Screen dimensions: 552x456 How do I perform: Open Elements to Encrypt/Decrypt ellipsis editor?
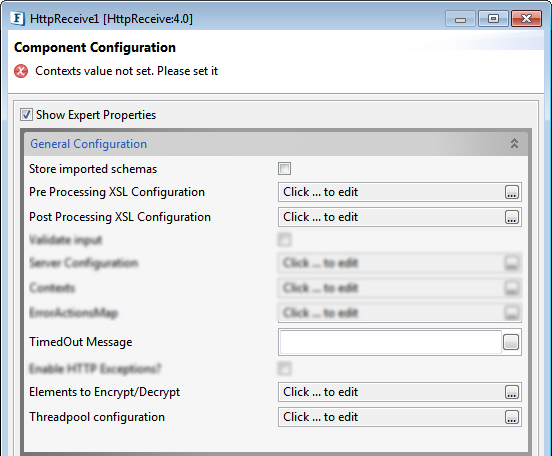point(512,392)
